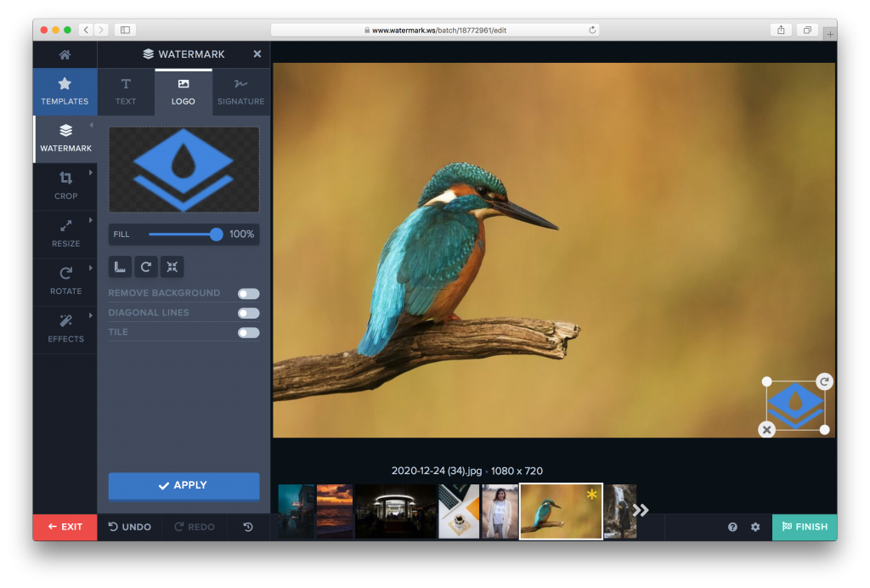Click Undo

pyautogui.click(x=129, y=527)
